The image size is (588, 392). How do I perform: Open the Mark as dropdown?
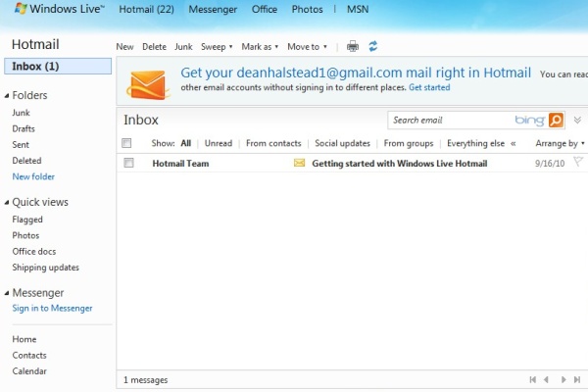pos(260,47)
